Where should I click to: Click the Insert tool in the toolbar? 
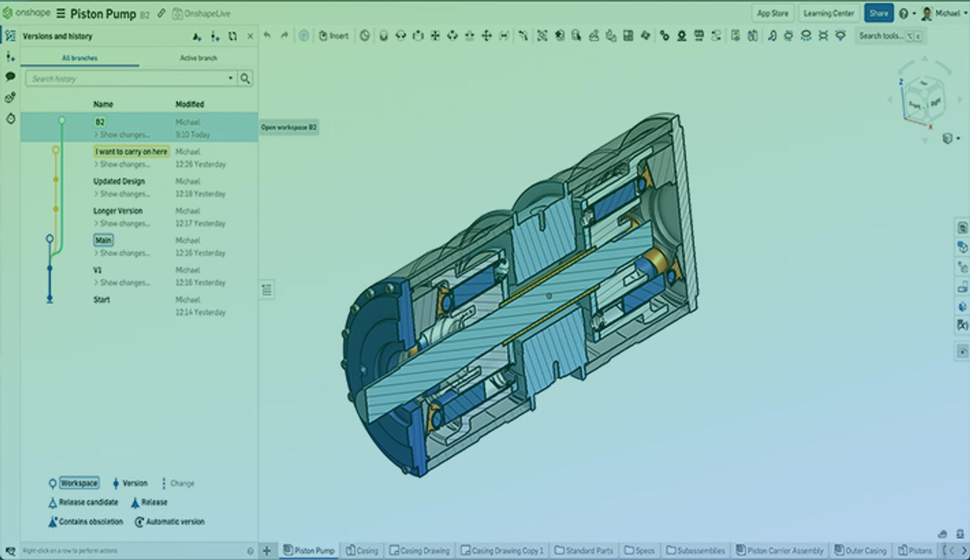[x=333, y=36]
